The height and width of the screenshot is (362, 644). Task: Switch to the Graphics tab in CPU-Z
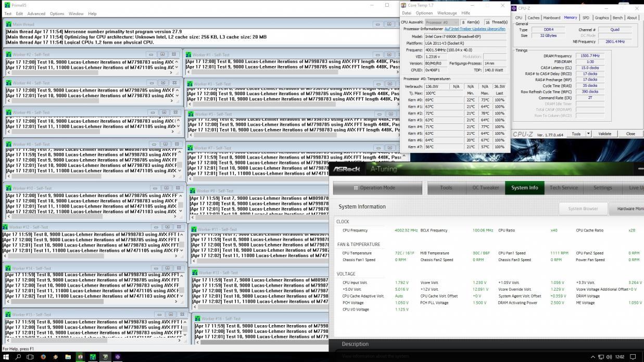602,18
